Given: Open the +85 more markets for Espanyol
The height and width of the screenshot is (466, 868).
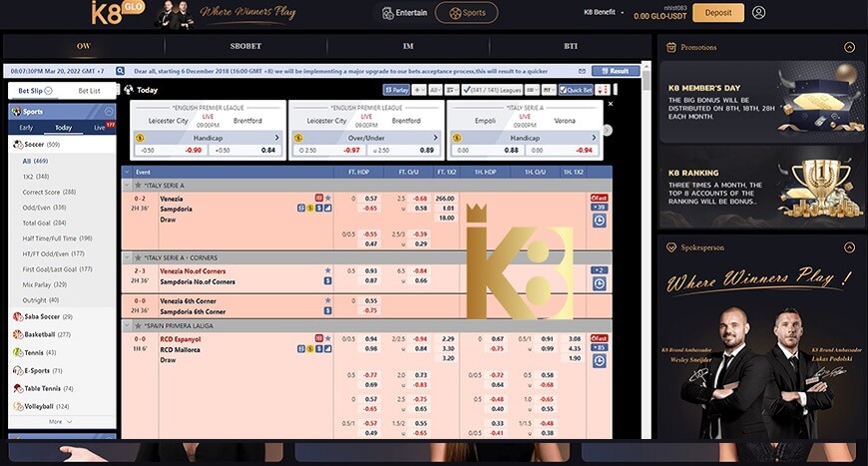Looking at the screenshot, I should pos(599,347).
